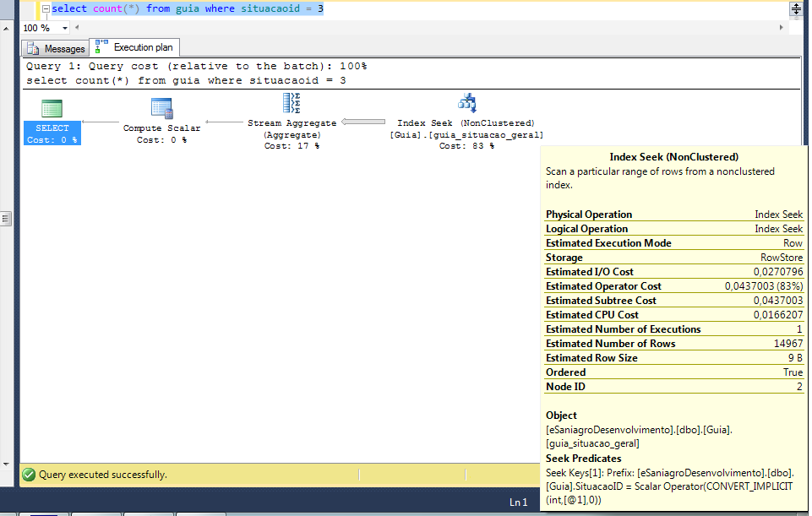Click the query text line in the plan header

186,81
